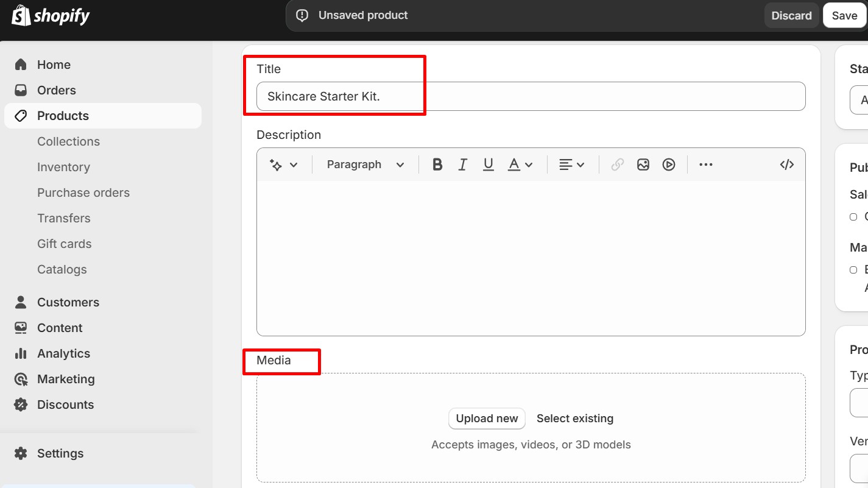This screenshot has width=868, height=488.
Task: Expand the text alignment options
Action: pos(571,164)
